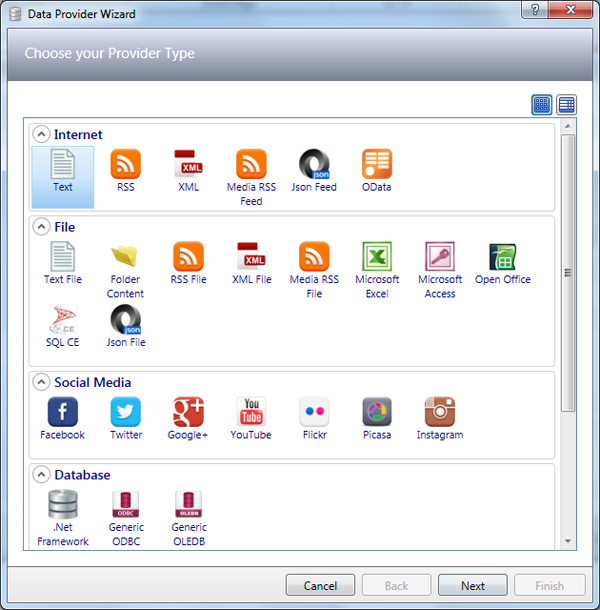Choose the Folder Content provider

[125, 270]
